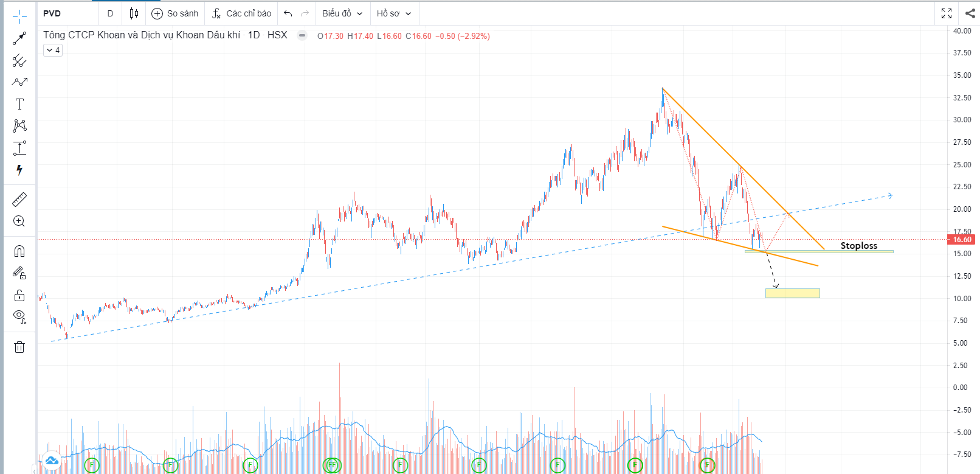Click the chart title Tổng CTCP Khoan
This screenshot has width=980, height=474.
coord(142,35)
